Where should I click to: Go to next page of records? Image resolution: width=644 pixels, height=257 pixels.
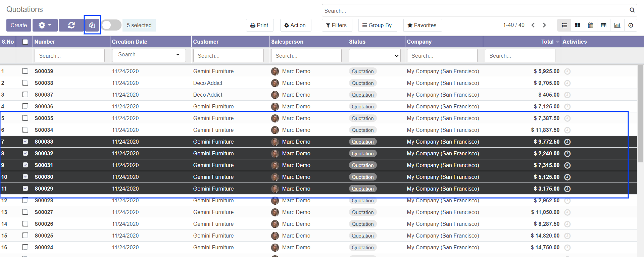544,25
